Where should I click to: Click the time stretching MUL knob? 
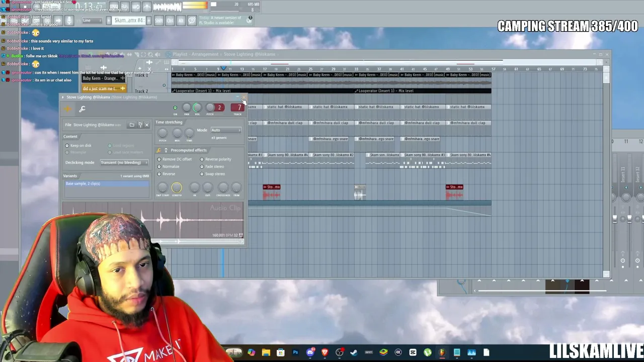[x=177, y=133]
